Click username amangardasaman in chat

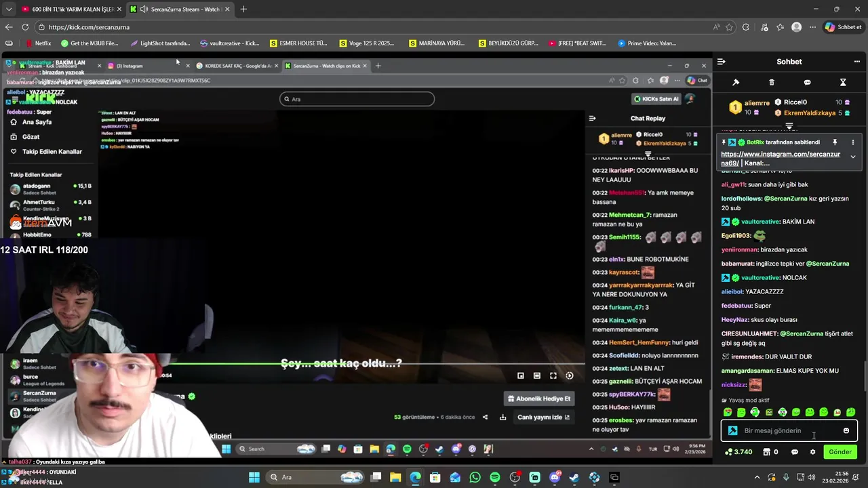tap(747, 371)
